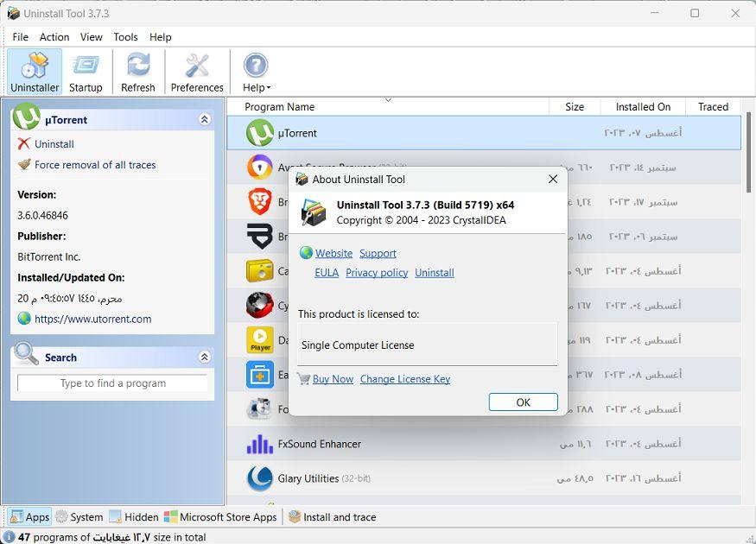Open the Website link in About dialog
Image resolution: width=756 pixels, height=544 pixels.
[x=334, y=253]
